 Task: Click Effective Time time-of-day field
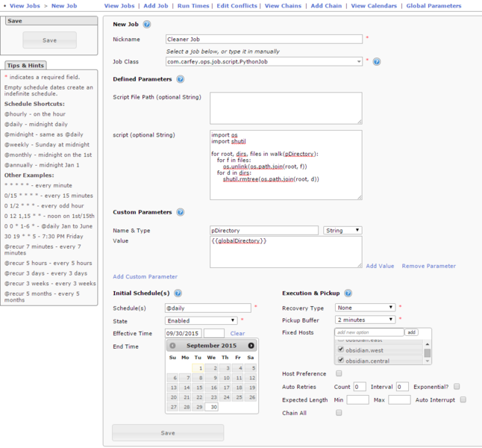[x=214, y=333]
